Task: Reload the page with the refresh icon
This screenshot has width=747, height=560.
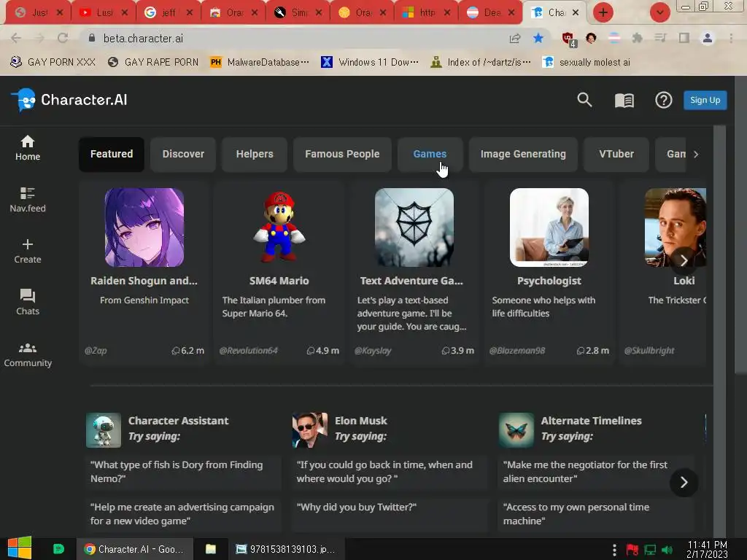Action: pos(63,38)
